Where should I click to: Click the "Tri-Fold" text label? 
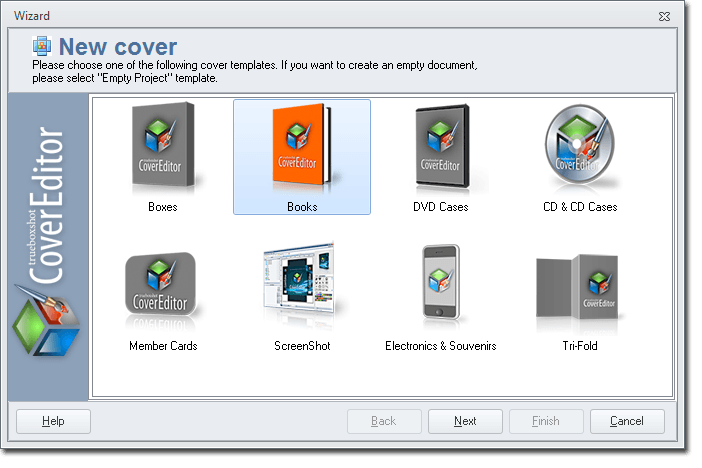pyautogui.click(x=579, y=346)
